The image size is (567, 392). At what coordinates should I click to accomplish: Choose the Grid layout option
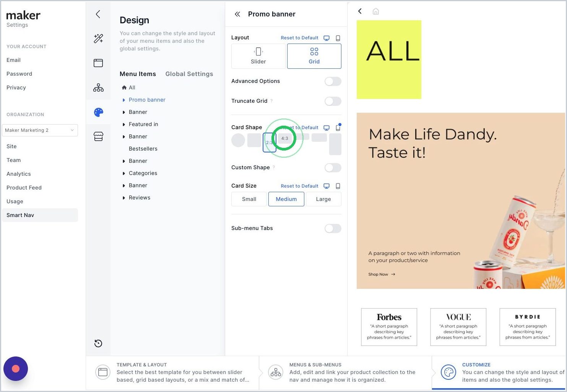pyautogui.click(x=314, y=56)
